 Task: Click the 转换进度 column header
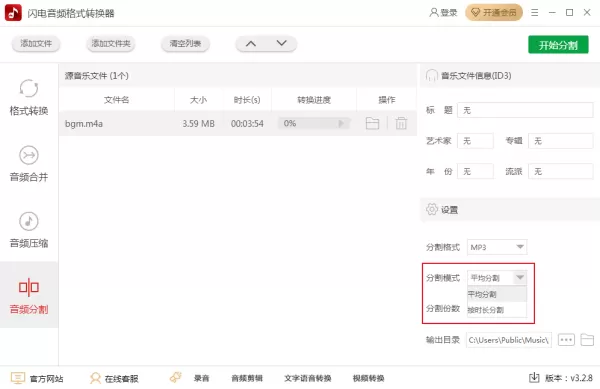(314, 100)
